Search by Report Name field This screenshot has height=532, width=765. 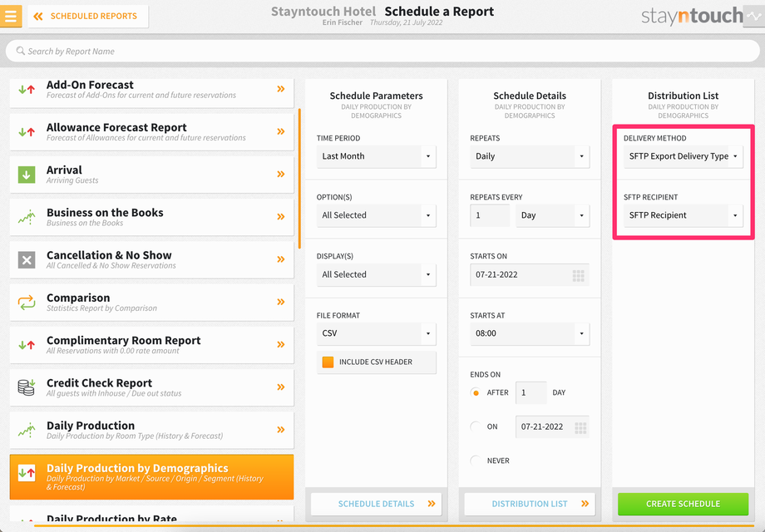382,51
